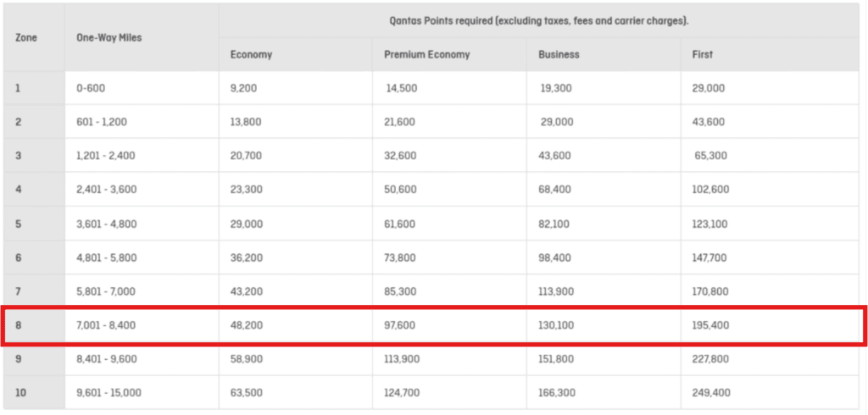Click the Business column header

604,54
